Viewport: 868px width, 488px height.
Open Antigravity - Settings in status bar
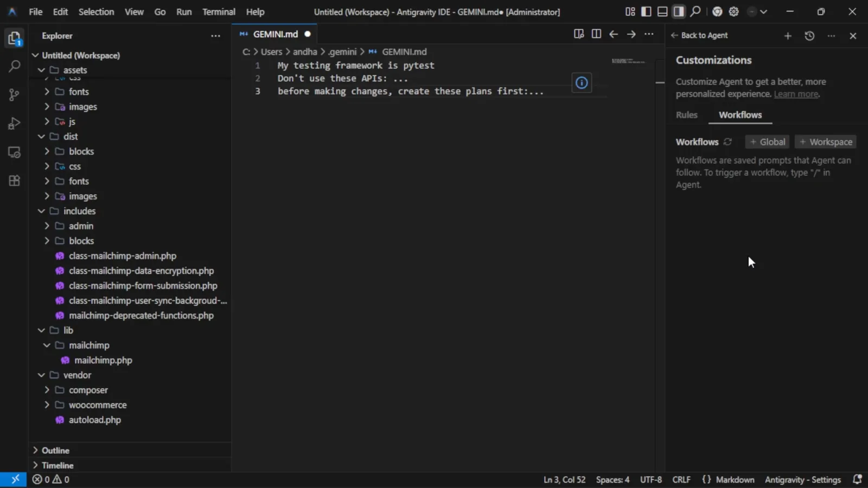803,480
